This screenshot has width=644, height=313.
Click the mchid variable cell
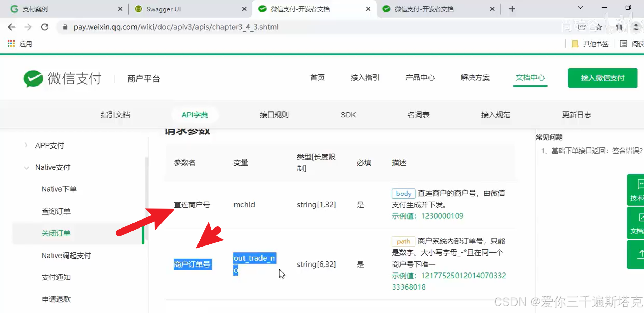(244, 205)
